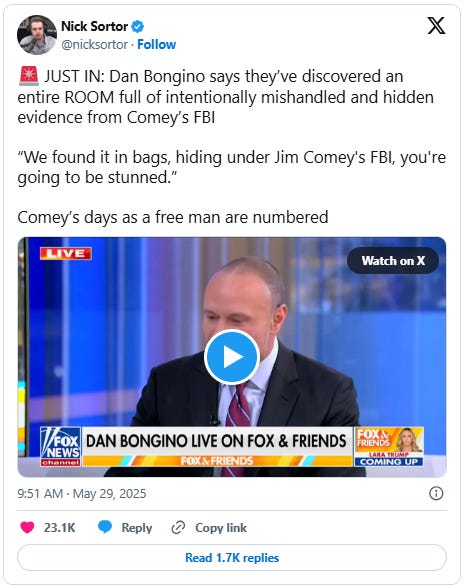Open the Nick Sortor display name
Screen dimensions: 464x588
[x=95, y=27]
